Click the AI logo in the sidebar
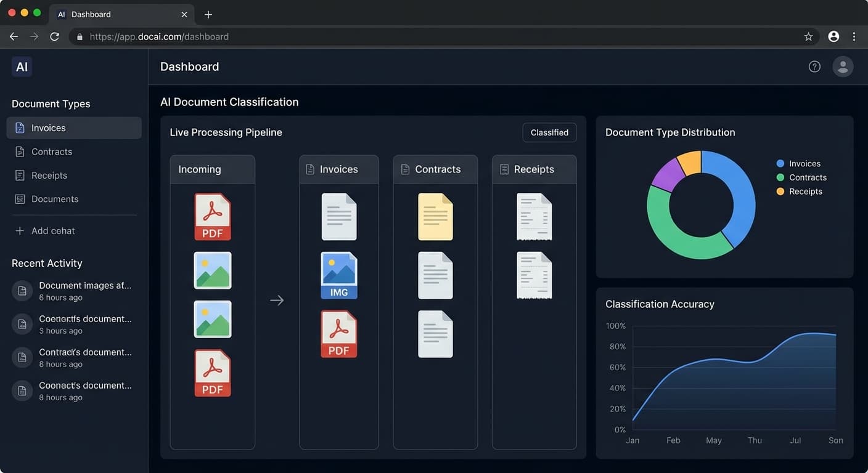Image resolution: width=868 pixels, height=473 pixels. click(x=22, y=67)
